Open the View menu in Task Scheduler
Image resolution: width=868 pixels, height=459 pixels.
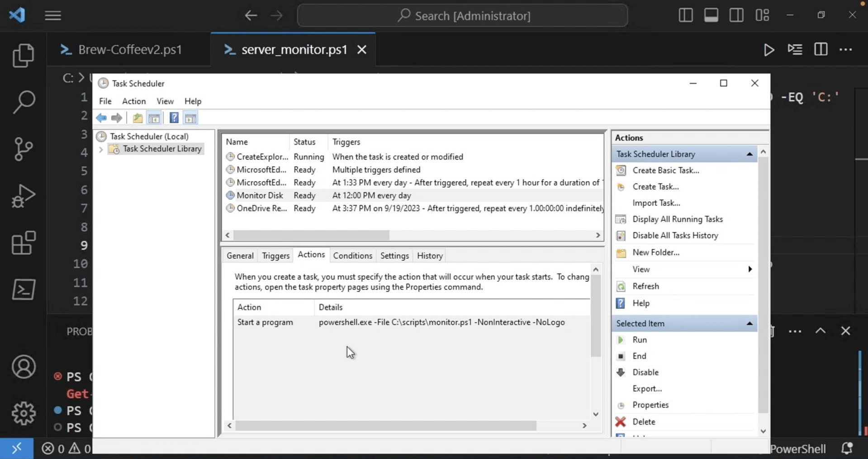165,101
